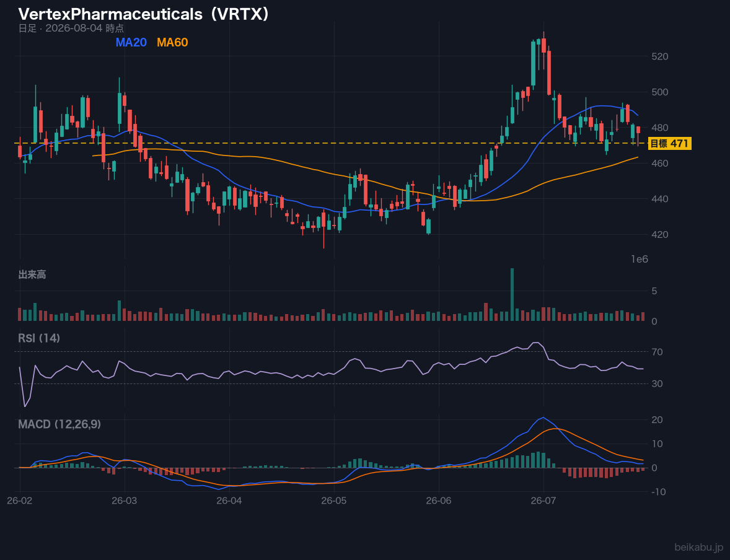Image resolution: width=730 pixels, height=560 pixels.
Task: Click the 500 price axis label
Action: [x=660, y=92]
